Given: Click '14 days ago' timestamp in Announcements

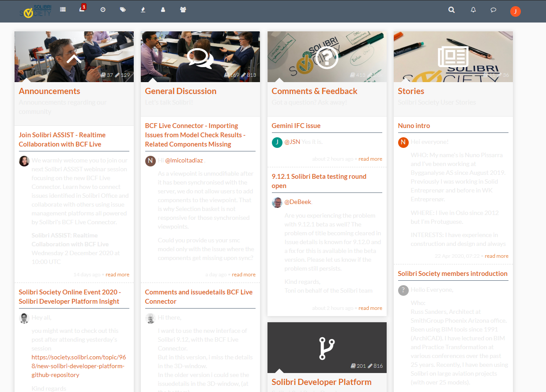Looking at the screenshot, I should click(x=87, y=275).
